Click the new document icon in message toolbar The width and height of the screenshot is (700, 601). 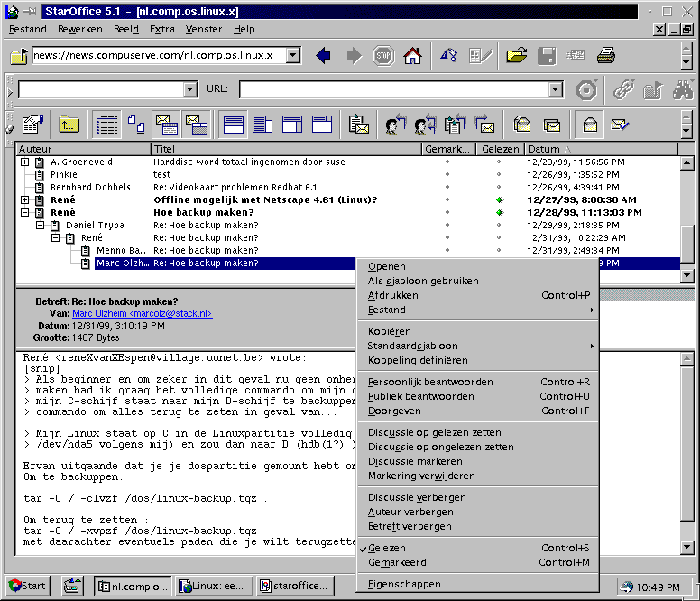[33, 125]
